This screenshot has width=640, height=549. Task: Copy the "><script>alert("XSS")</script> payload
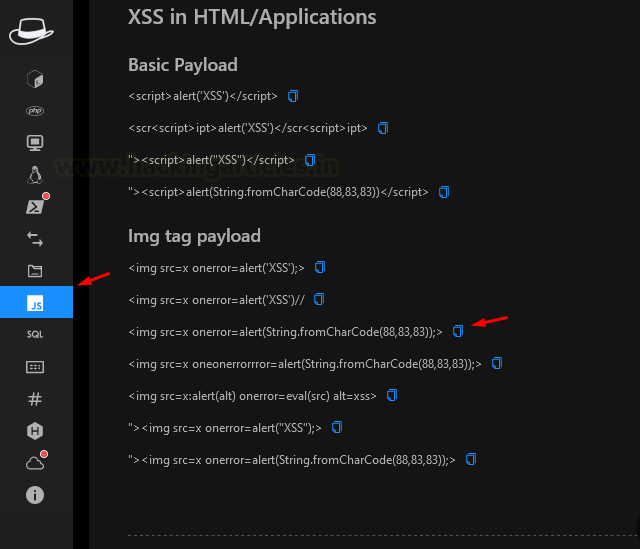click(310, 160)
